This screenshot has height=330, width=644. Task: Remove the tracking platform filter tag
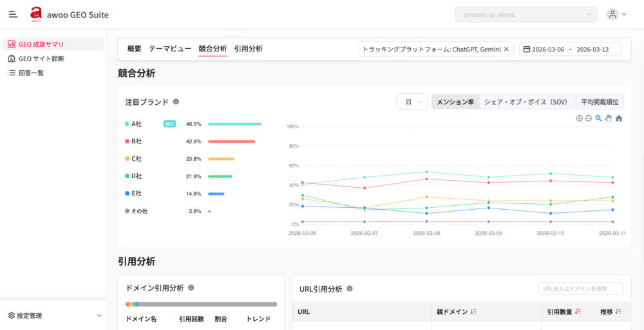click(506, 49)
